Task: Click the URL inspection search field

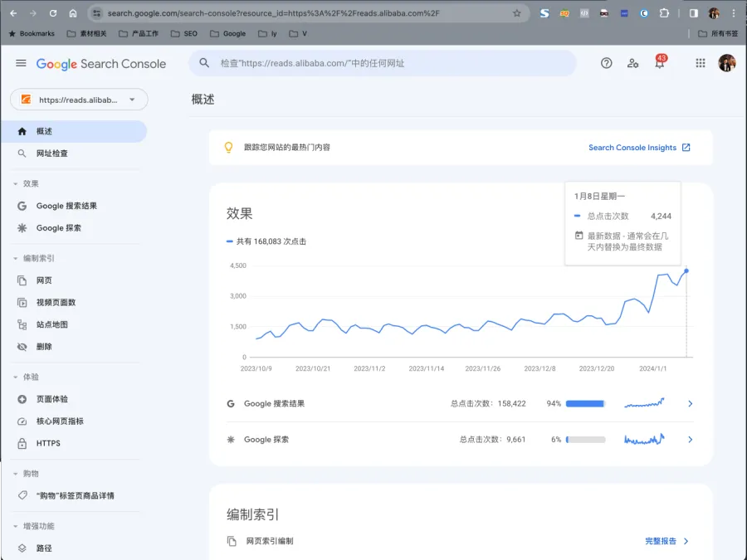Action: pos(382,63)
